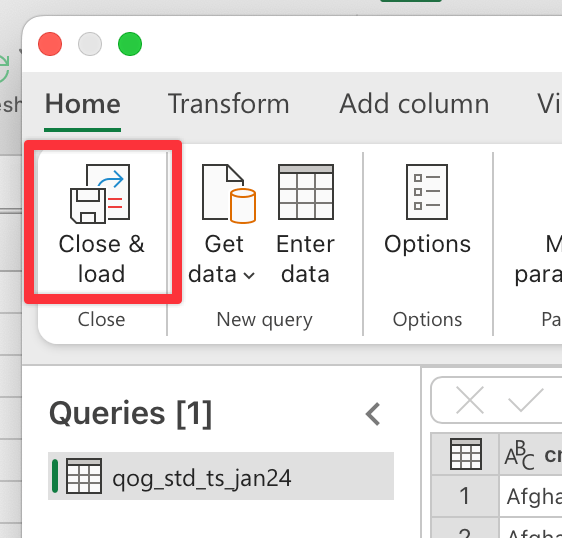Click the Close & load icon
The height and width of the screenshot is (538, 562).
(x=100, y=194)
